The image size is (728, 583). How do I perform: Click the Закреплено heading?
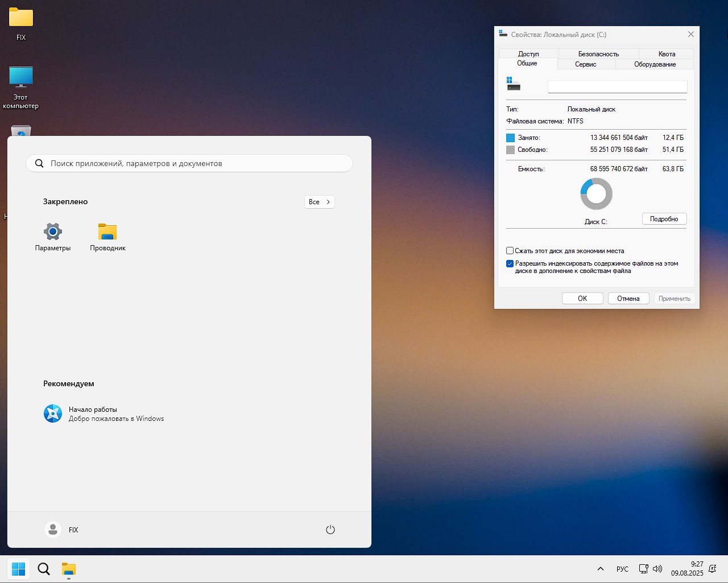[x=65, y=202]
